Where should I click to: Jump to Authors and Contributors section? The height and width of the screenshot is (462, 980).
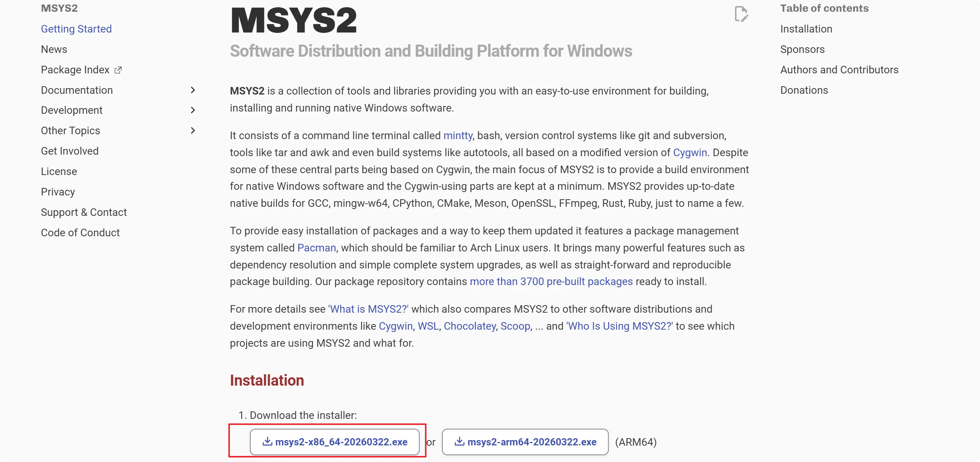tap(839, 70)
